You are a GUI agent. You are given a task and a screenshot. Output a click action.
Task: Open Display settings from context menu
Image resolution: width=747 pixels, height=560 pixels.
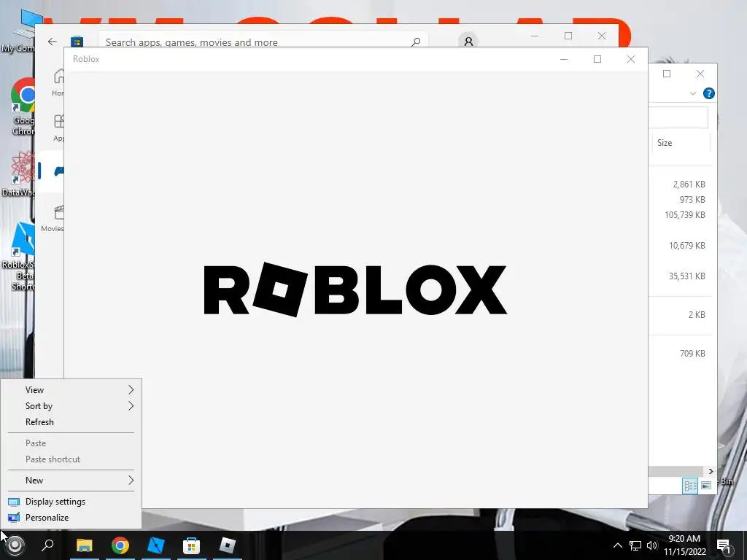click(71, 502)
